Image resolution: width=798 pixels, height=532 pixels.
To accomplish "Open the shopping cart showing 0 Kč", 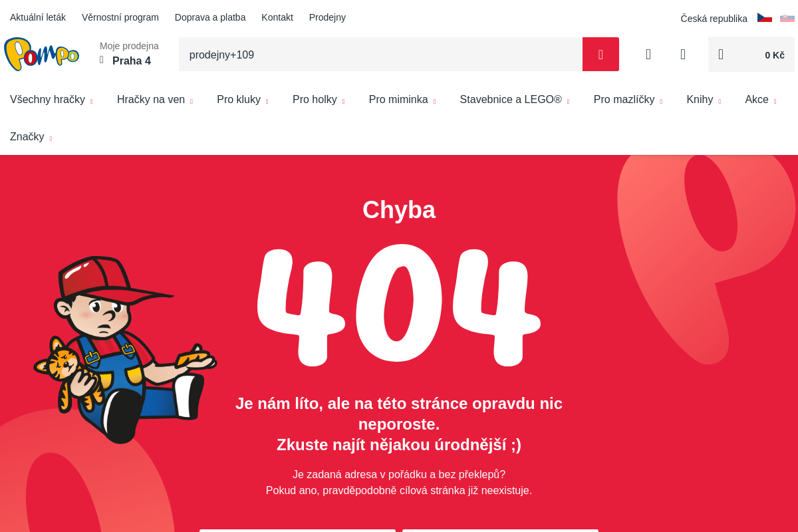I will tap(751, 55).
